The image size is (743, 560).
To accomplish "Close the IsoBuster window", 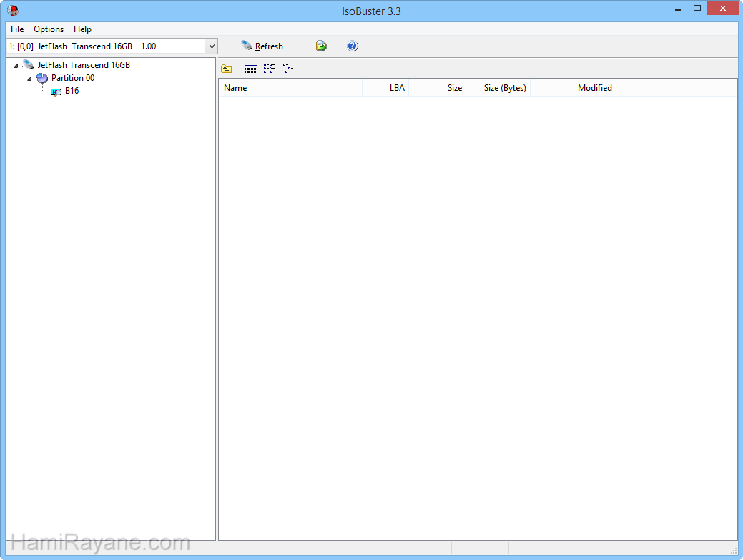I will coord(723,8).
